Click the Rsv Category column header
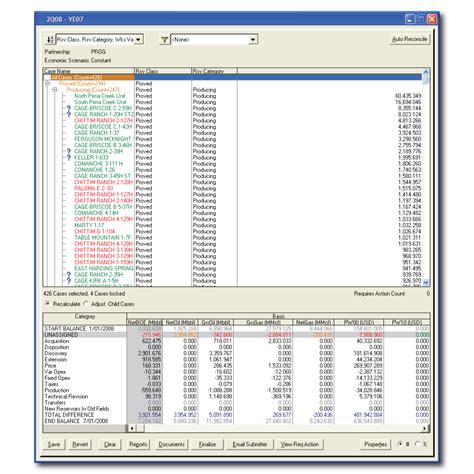Viewport: 474px width, 474px height. point(214,71)
